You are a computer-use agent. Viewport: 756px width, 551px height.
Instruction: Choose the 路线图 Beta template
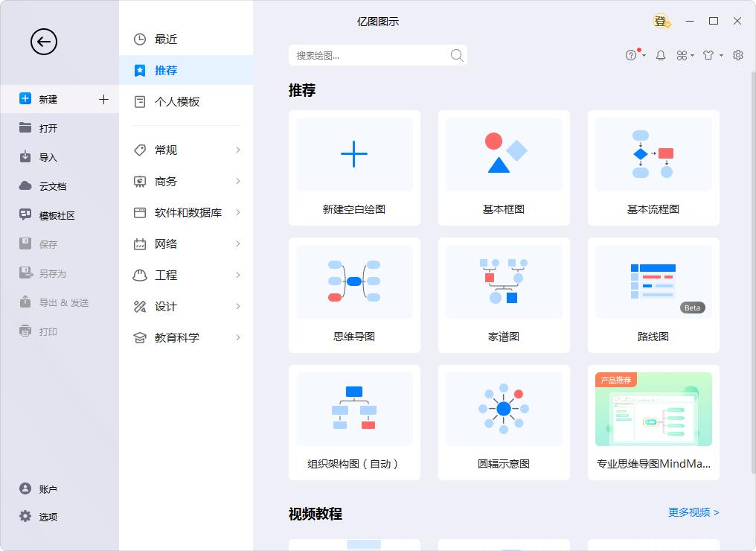[x=653, y=296]
